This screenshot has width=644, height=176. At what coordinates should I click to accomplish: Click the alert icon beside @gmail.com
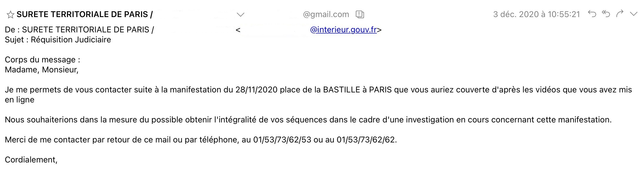(x=360, y=14)
